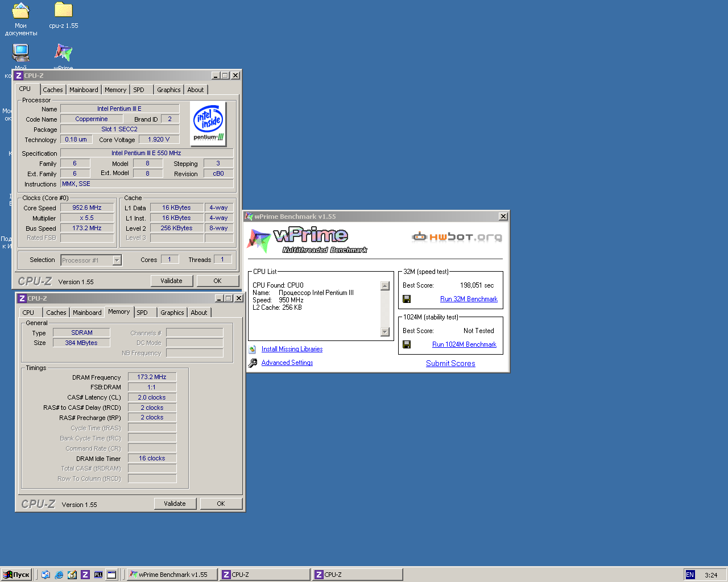The image size is (728, 582).
Task: Open SPD tab in upper CPU-Z window
Action: click(139, 90)
